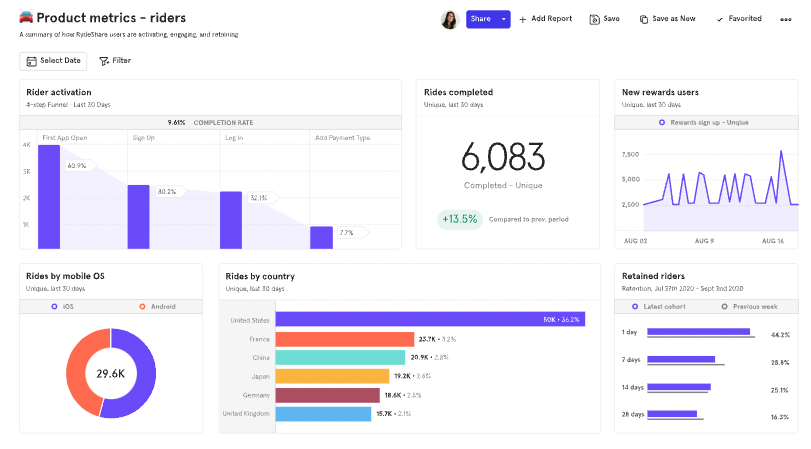The height and width of the screenshot is (449, 811).
Task: Click the 6,083 rides completed number
Action: [503, 156]
